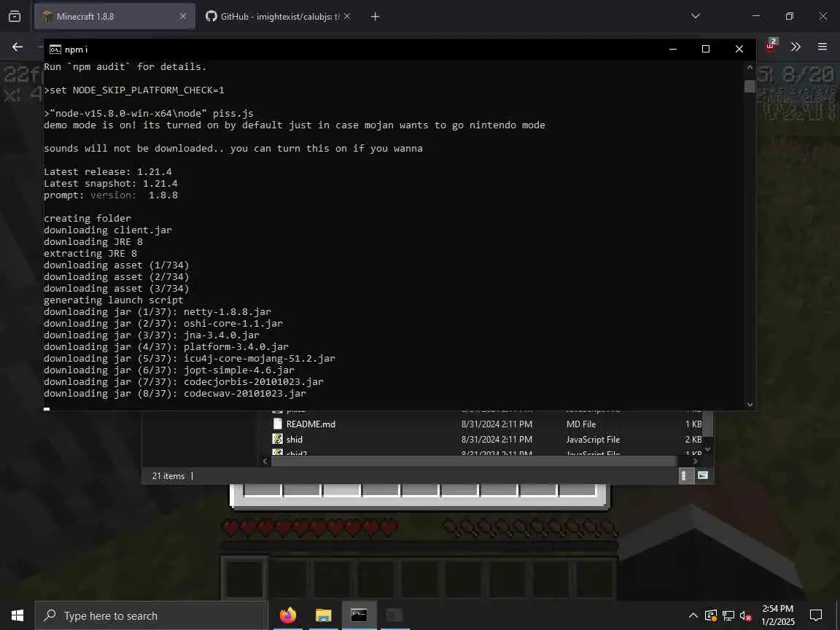The height and width of the screenshot is (630, 840).
Task: Click the npm i console window icon
Action: (x=55, y=50)
